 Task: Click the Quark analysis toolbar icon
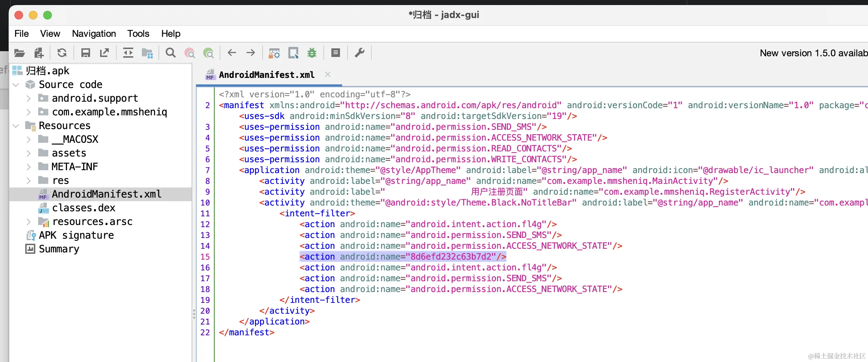point(293,53)
